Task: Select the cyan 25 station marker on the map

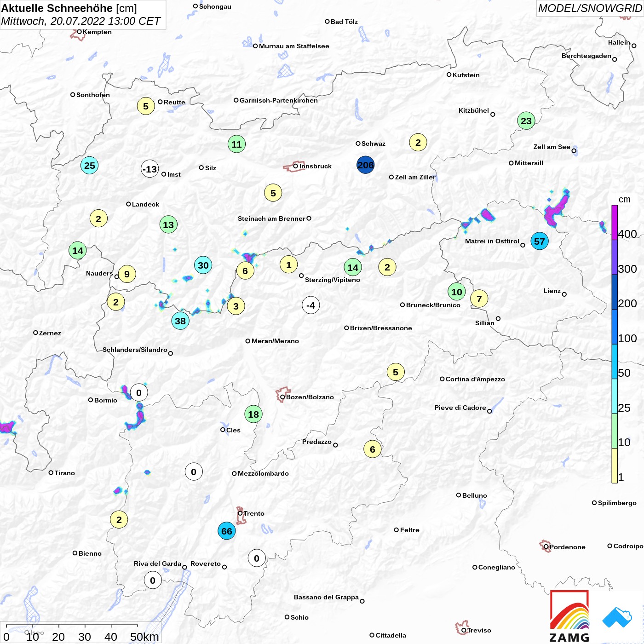Action: pyautogui.click(x=90, y=165)
